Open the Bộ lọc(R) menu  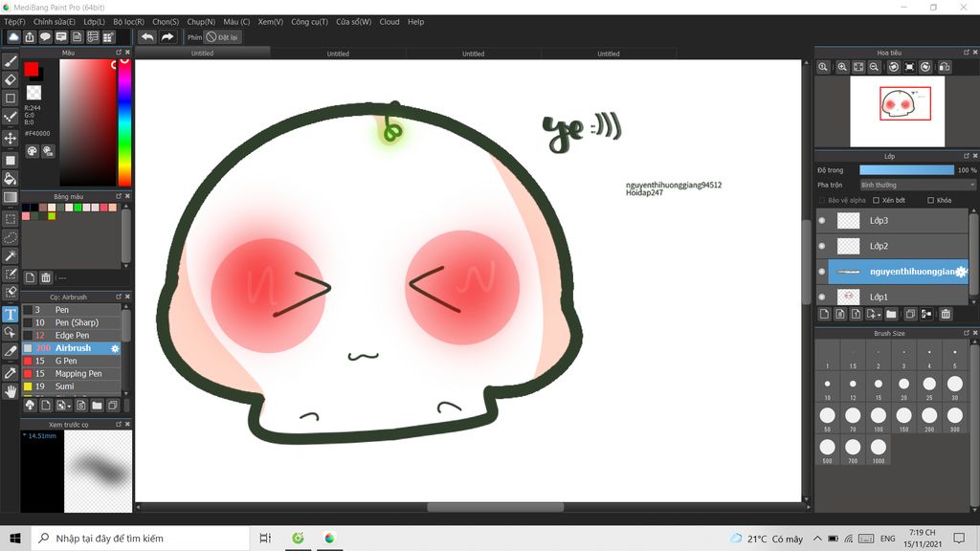pos(129,22)
